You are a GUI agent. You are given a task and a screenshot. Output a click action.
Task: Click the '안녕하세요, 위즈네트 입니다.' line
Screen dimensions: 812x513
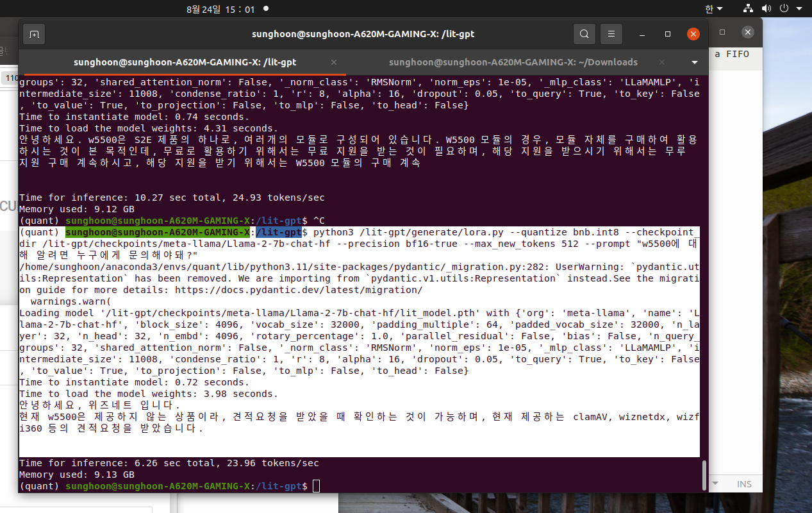[100, 405]
